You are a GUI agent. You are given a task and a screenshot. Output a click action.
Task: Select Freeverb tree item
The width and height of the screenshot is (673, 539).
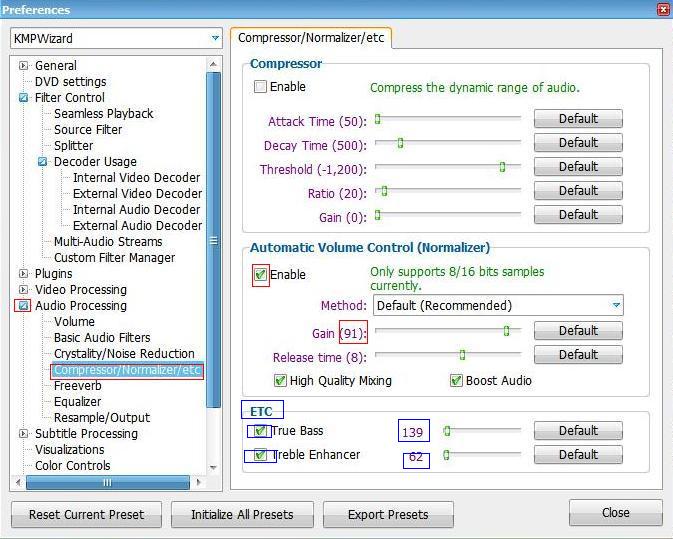(78, 385)
